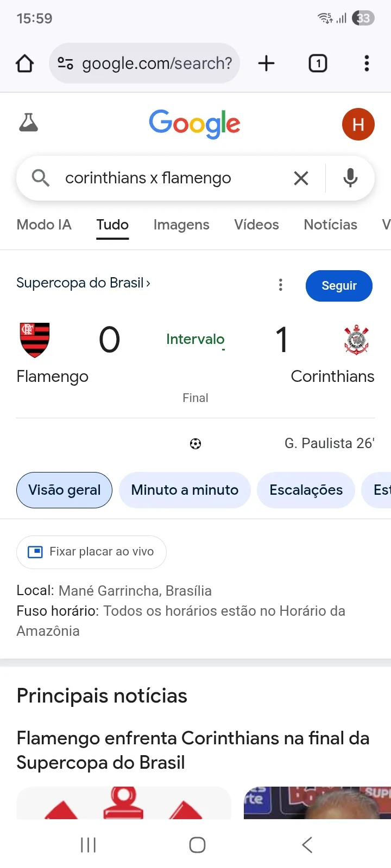The height and width of the screenshot is (868, 391).
Task: Open the Google account avatar
Action: (x=358, y=124)
